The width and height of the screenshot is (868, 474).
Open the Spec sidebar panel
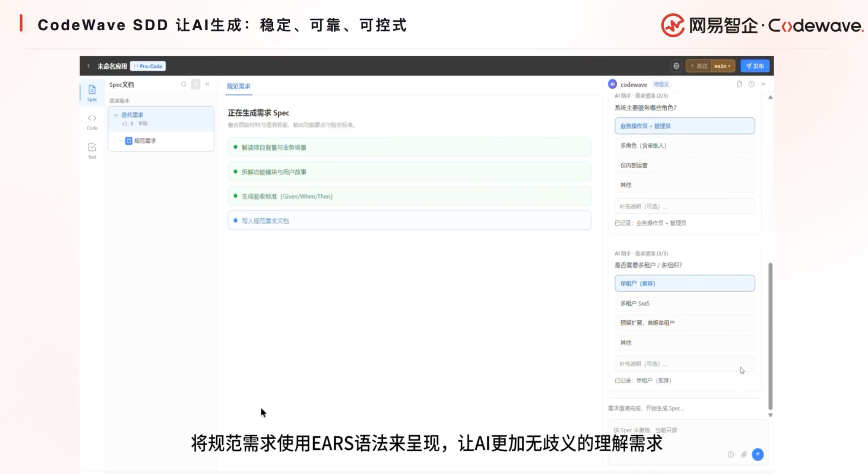(x=92, y=93)
